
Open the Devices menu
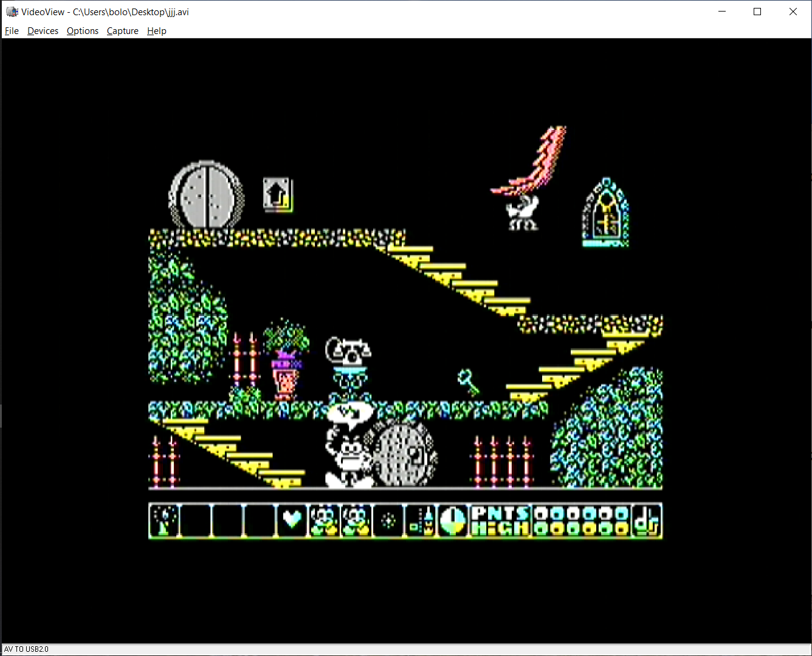pos(43,31)
